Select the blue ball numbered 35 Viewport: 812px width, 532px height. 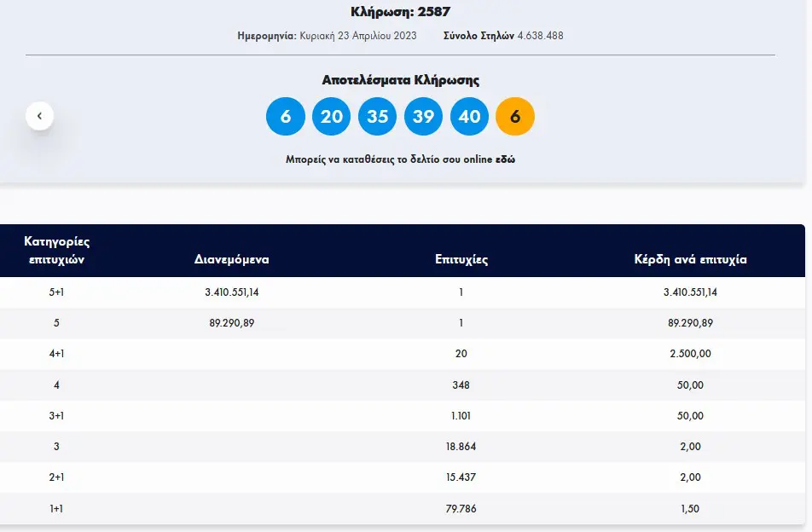coord(378,117)
